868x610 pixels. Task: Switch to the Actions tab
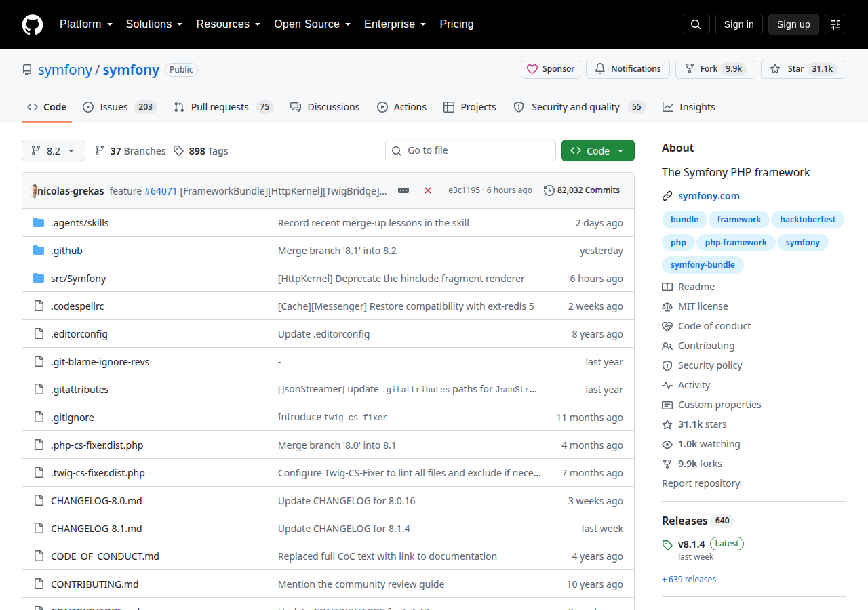(x=401, y=107)
